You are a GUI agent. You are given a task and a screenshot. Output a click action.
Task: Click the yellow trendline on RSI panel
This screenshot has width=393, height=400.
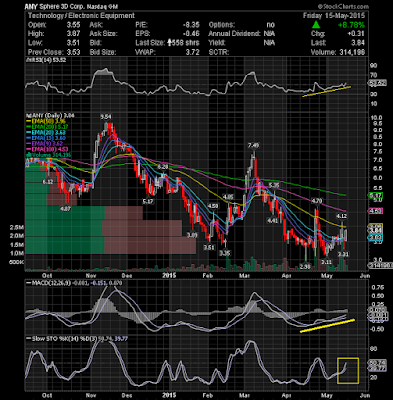(326, 92)
